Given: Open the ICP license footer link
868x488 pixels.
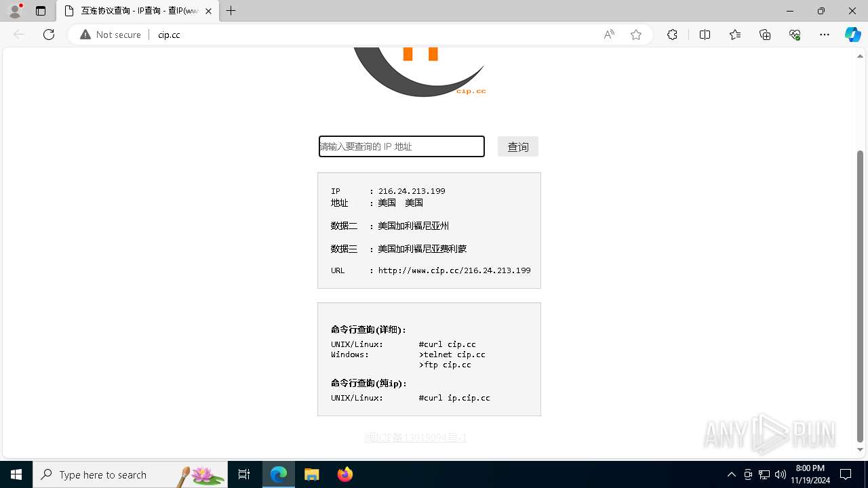Looking at the screenshot, I should [416, 438].
